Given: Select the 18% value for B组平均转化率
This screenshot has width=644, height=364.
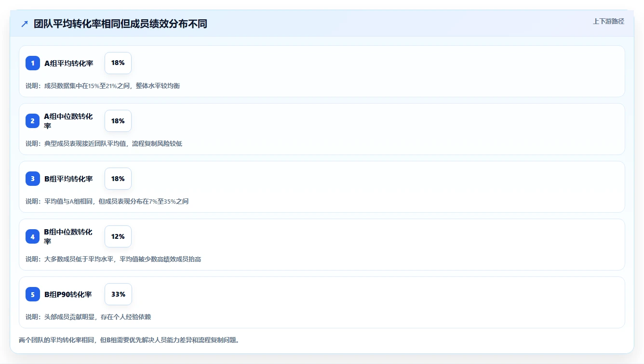Looking at the screenshot, I should (118, 179).
